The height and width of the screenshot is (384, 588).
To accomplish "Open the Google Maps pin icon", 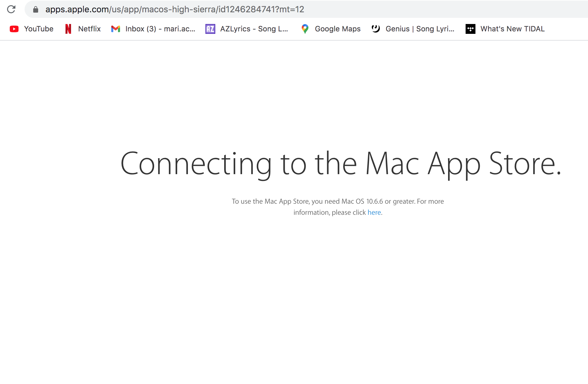I will (305, 29).
